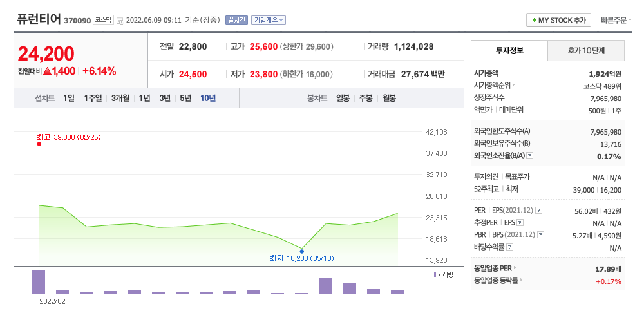This screenshot has width=644, height=313.
Task: Expand the 빠른주문 dropdown
Action: 616,20
